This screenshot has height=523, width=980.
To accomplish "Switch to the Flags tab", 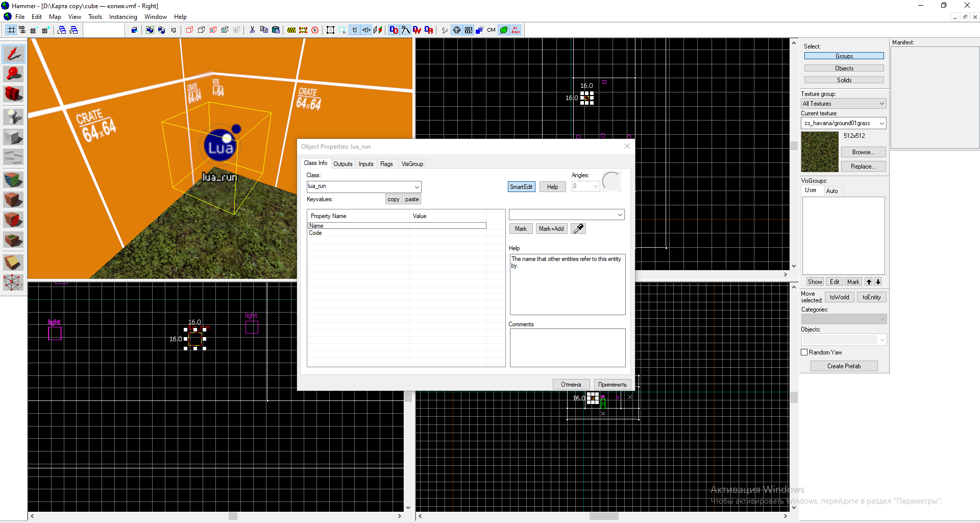I will pos(386,164).
